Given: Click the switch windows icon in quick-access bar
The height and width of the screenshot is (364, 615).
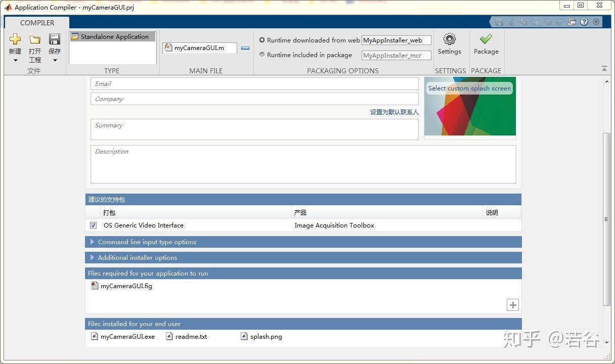Looking at the screenshot, I should (572, 22).
